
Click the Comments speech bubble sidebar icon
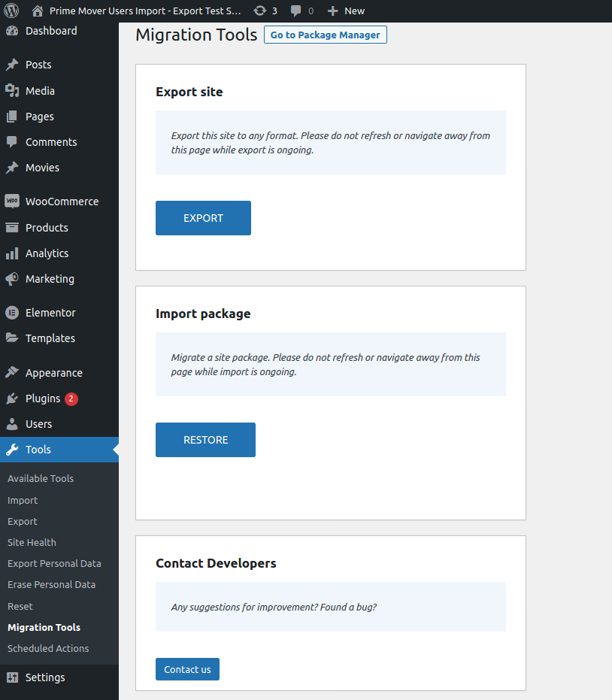tap(12, 142)
